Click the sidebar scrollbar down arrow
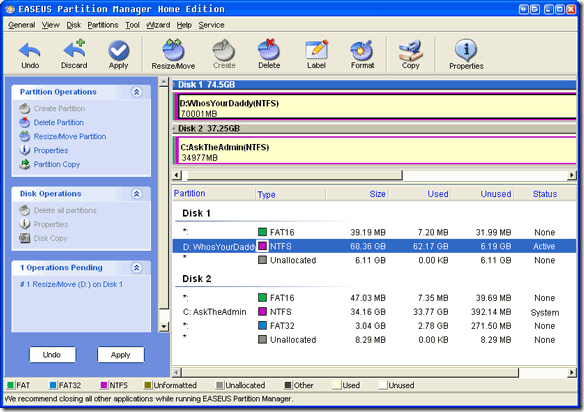The width and height of the screenshot is (584, 412). pyautogui.click(x=164, y=327)
